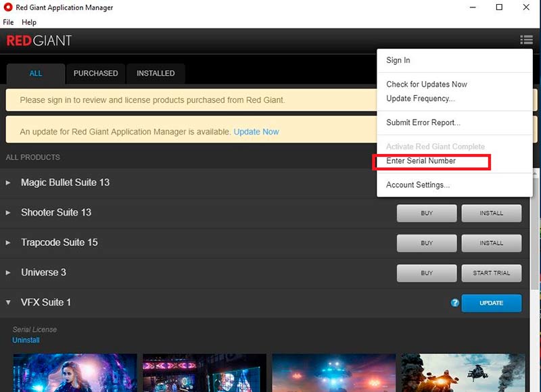
Task: Click BUY for Shooter Suite 13
Action: (427, 213)
